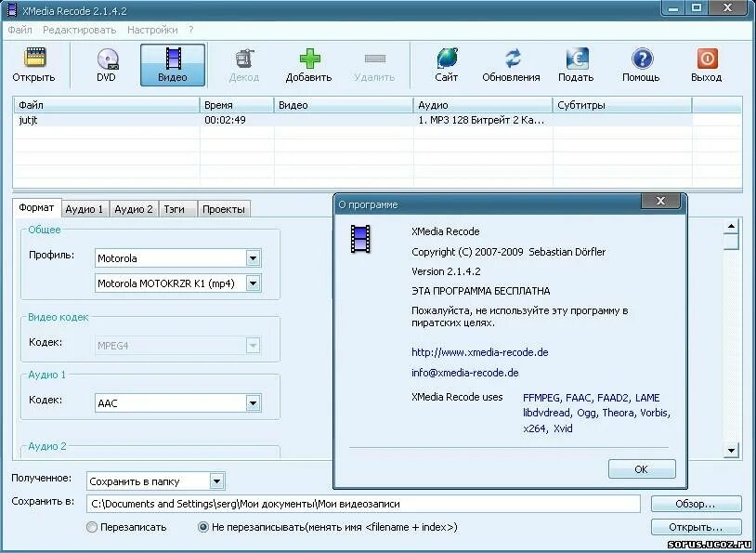
Task: Click the Сохранить в path input field
Action: [363, 504]
